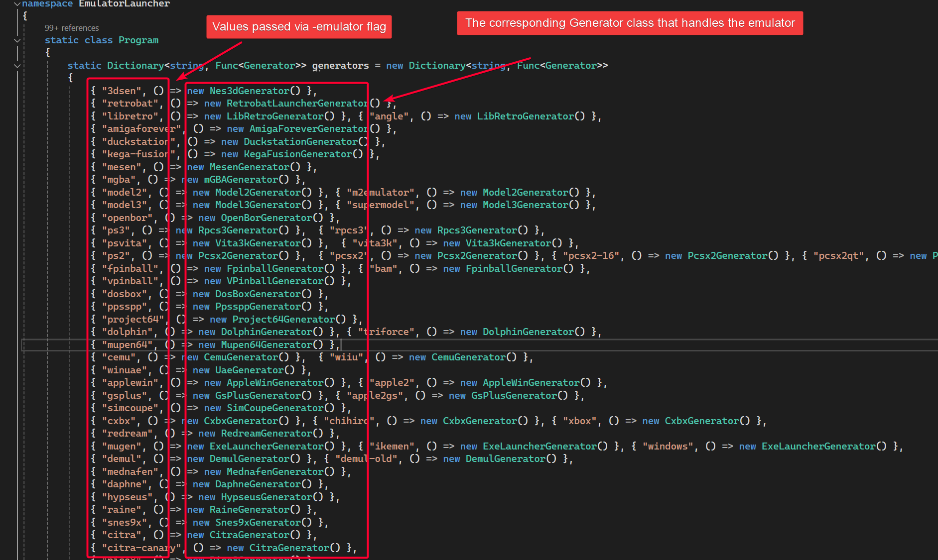This screenshot has width=938, height=560.
Task: Click the "demul-old" string key
Action: (367, 459)
